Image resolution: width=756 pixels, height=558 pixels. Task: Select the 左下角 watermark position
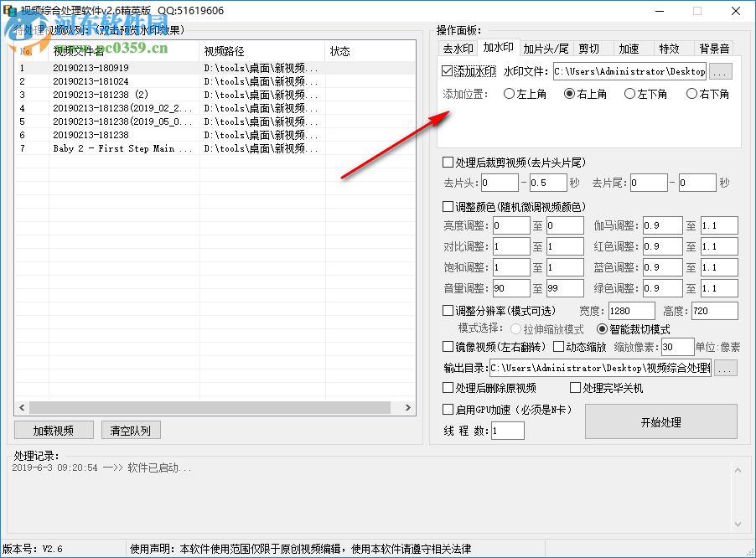click(x=629, y=93)
